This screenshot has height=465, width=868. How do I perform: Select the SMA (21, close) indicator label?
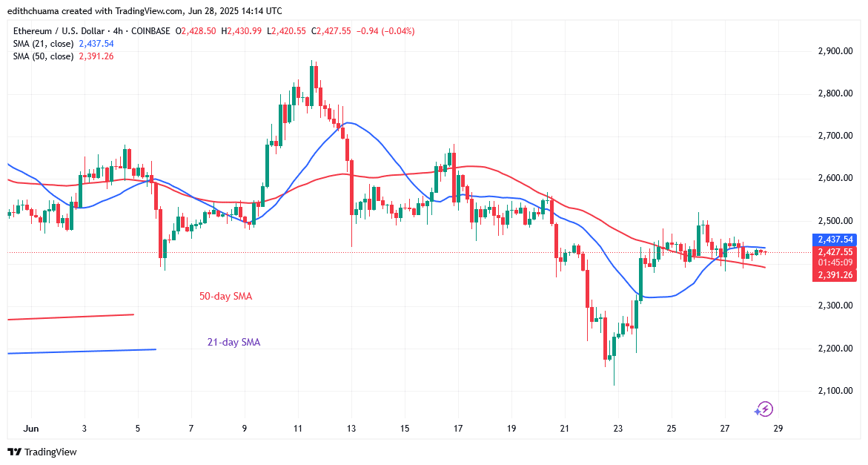[x=43, y=44]
